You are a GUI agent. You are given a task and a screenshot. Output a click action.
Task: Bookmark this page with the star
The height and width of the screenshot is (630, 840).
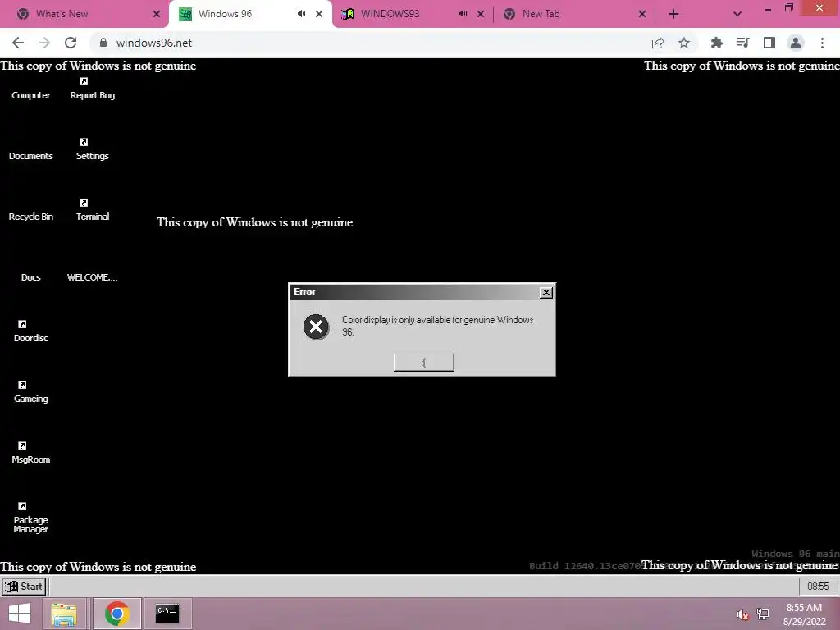[684, 43]
